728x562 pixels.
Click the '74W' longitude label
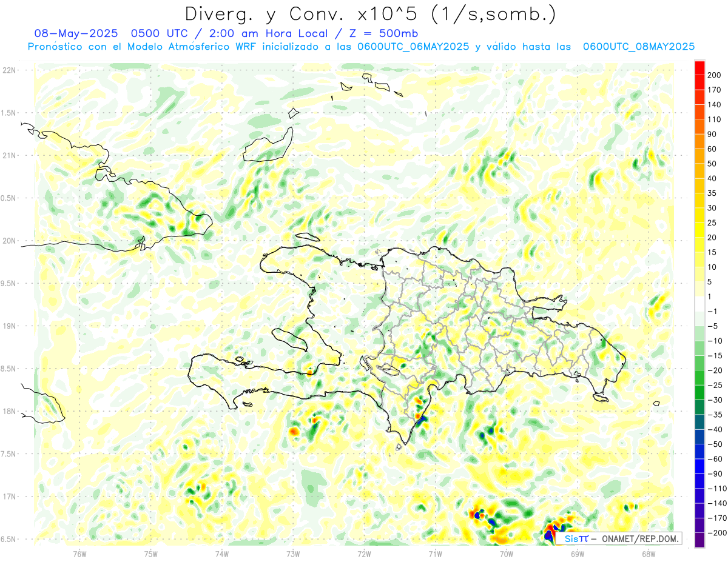pos(222,553)
